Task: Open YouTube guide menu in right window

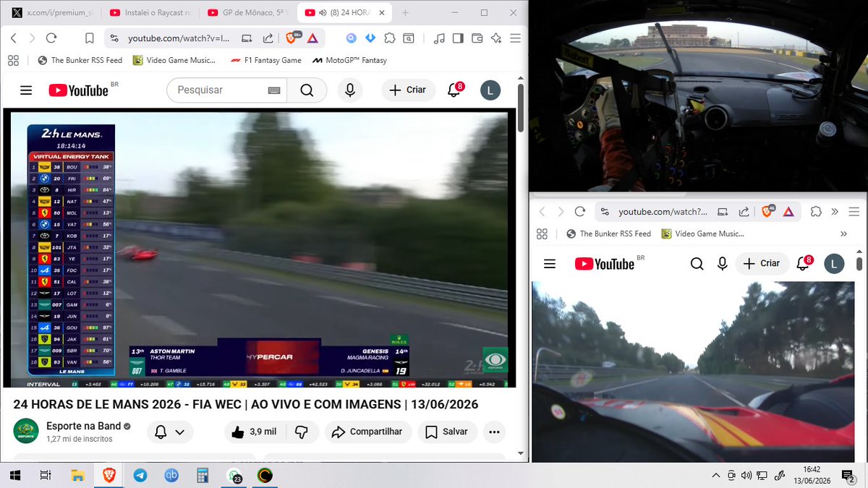Action: click(x=550, y=264)
